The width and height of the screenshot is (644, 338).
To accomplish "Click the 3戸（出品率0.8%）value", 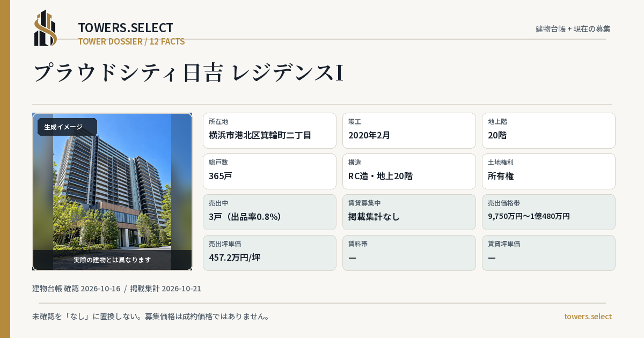I will 245,217.
